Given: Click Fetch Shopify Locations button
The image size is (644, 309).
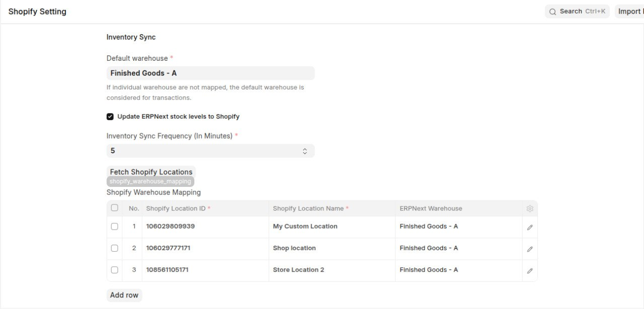Looking at the screenshot, I should point(151,172).
